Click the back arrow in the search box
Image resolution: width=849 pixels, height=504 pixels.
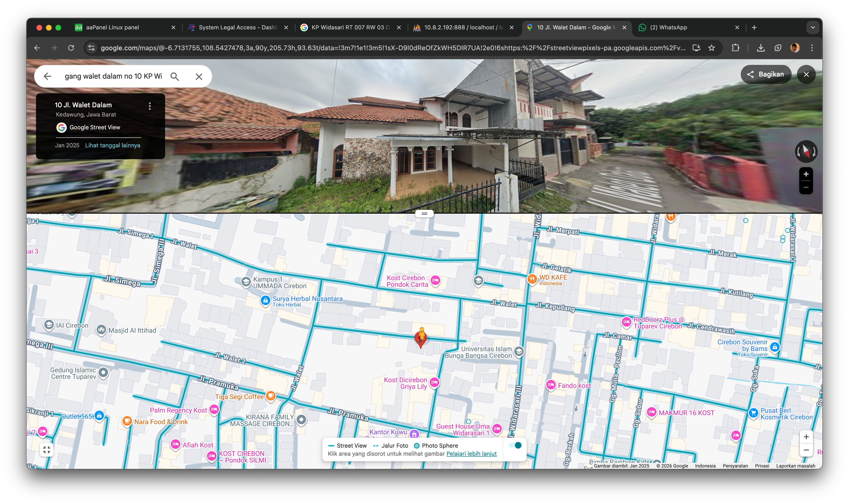48,76
